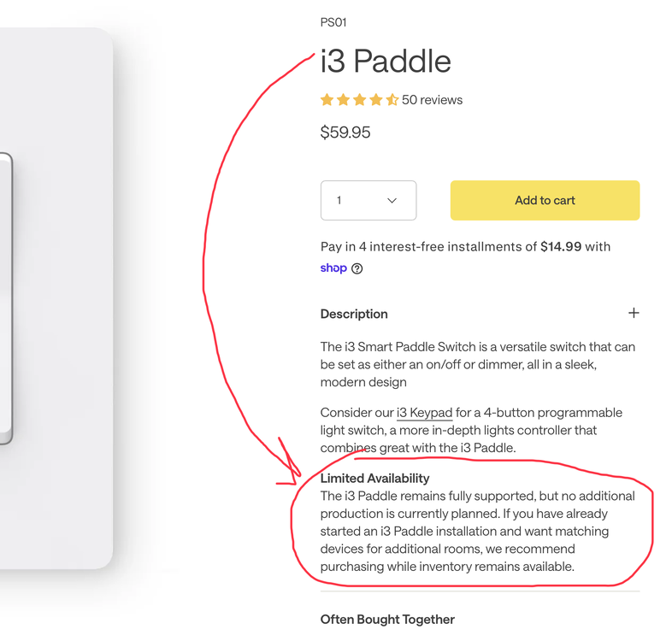
Task: Open the i3 Keypad link
Action: [x=424, y=413]
